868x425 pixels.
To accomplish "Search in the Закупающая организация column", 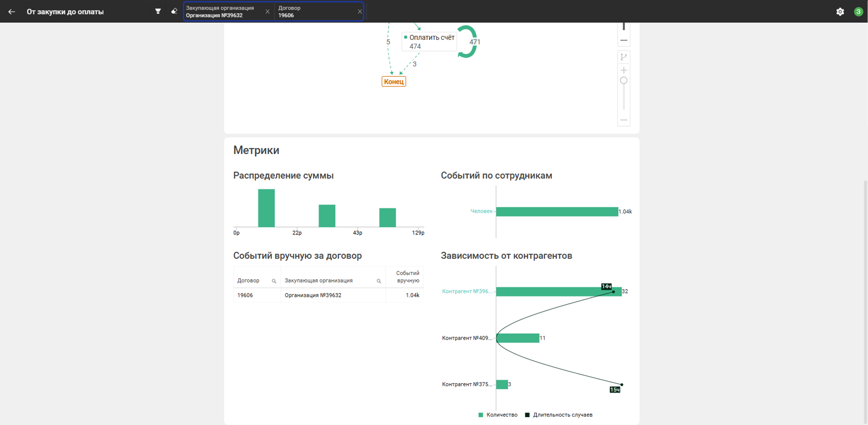I will pyautogui.click(x=379, y=281).
